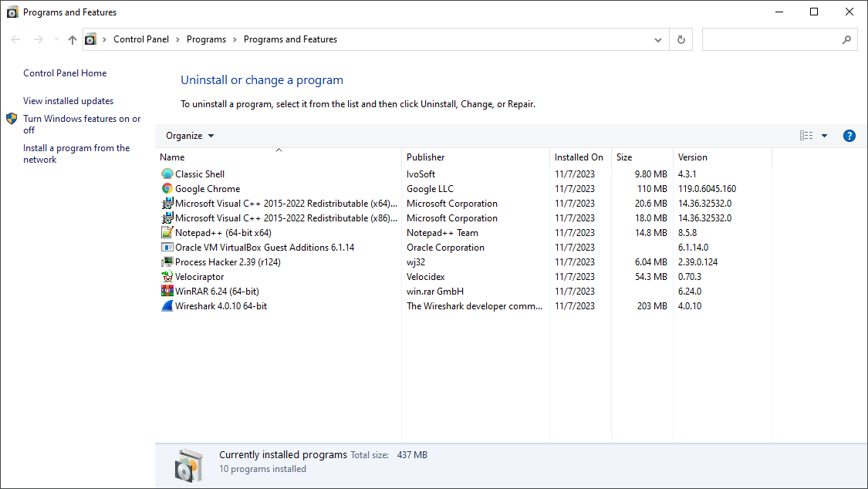
Task: Open the view options dropdown arrow
Action: (824, 136)
